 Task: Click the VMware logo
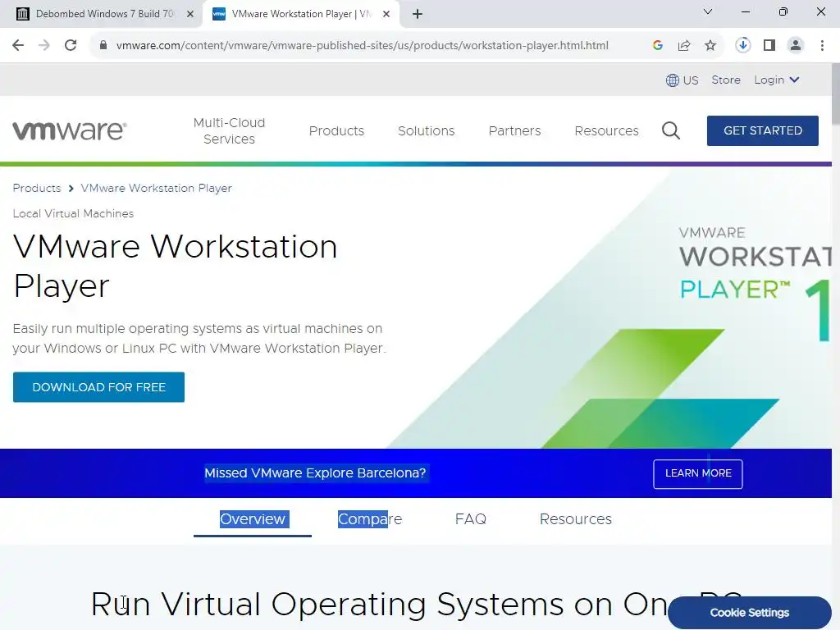pyautogui.click(x=70, y=130)
